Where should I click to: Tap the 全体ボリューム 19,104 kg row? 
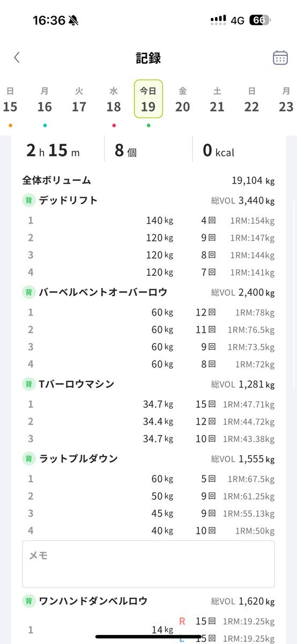pos(148,181)
